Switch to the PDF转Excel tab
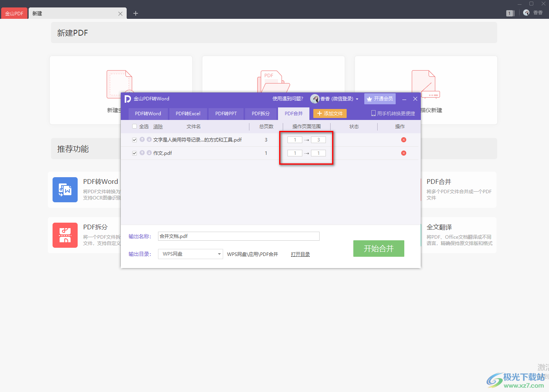 pos(188,114)
